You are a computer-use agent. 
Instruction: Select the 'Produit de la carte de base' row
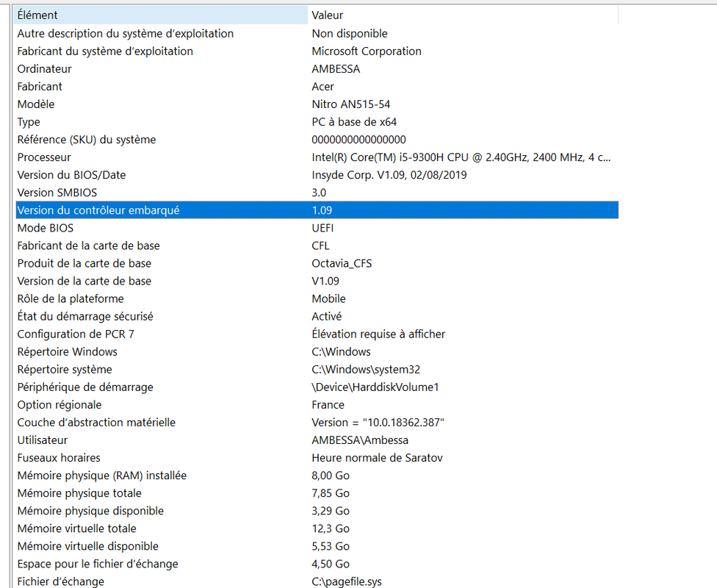click(x=317, y=263)
